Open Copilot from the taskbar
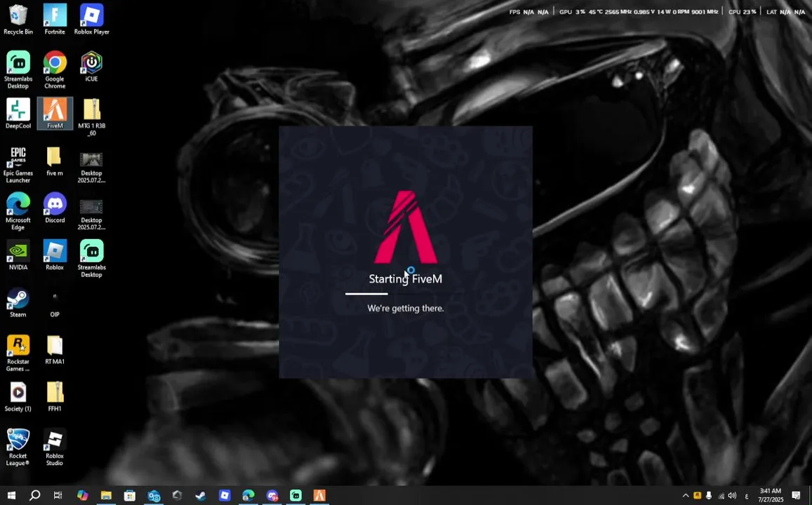The height and width of the screenshot is (505, 812). tap(82, 495)
